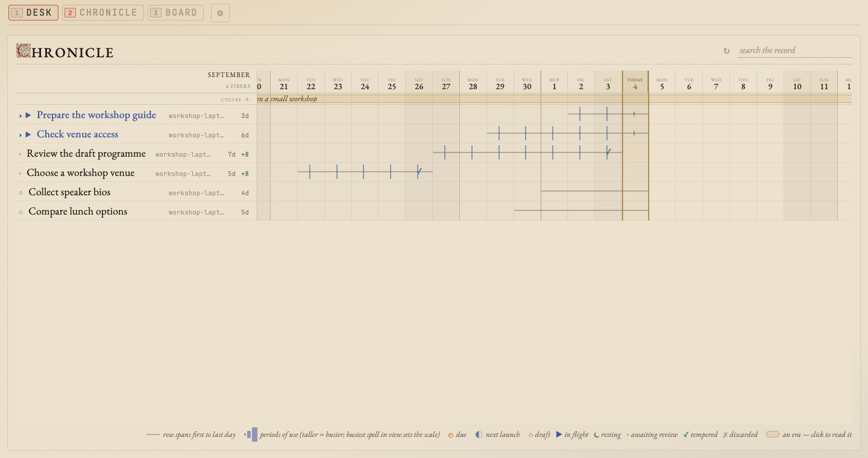Click the due icon in the legend
This screenshot has width=868, height=458.
coord(451,435)
